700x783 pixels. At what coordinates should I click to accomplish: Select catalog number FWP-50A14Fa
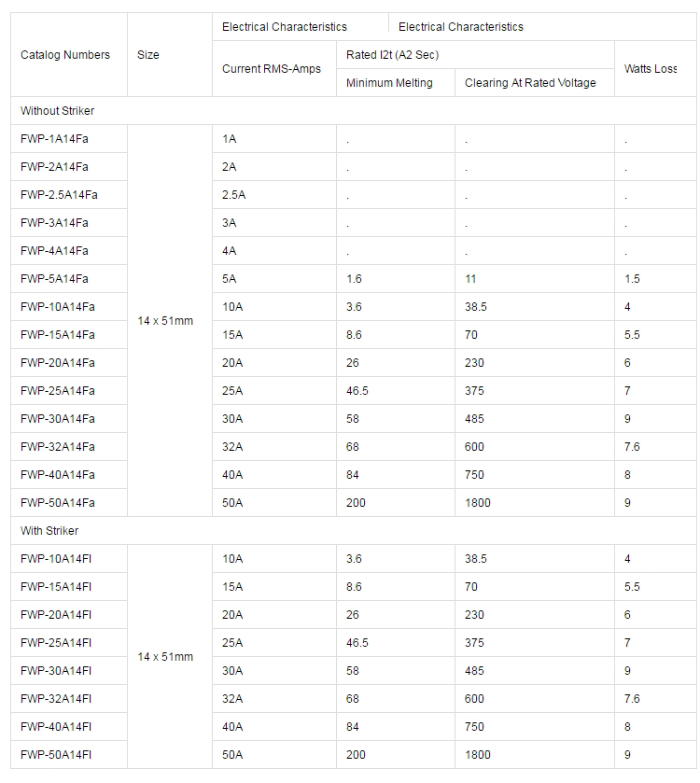(58, 503)
